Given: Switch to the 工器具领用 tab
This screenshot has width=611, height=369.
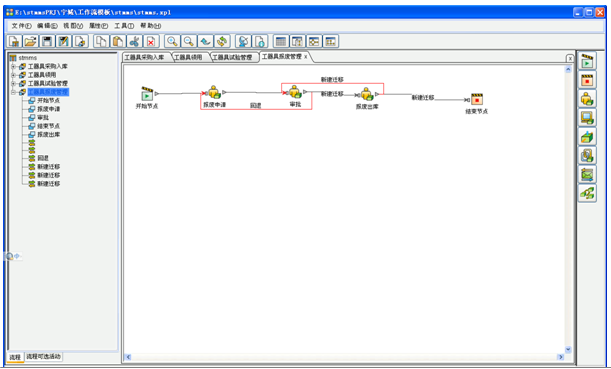Looking at the screenshot, I should coord(190,57).
